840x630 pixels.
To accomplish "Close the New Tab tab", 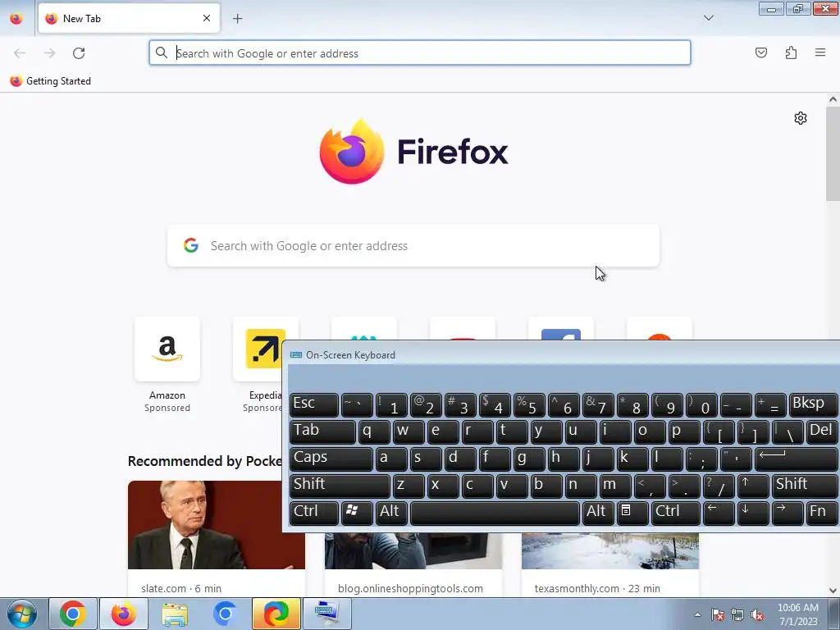I will coord(207,18).
